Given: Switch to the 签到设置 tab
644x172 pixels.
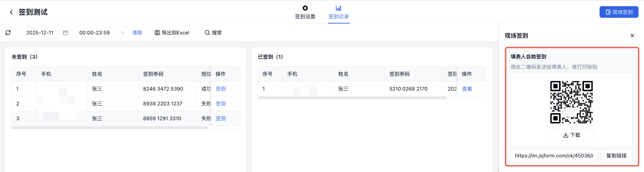Looking at the screenshot, I should tap(305, 12).
